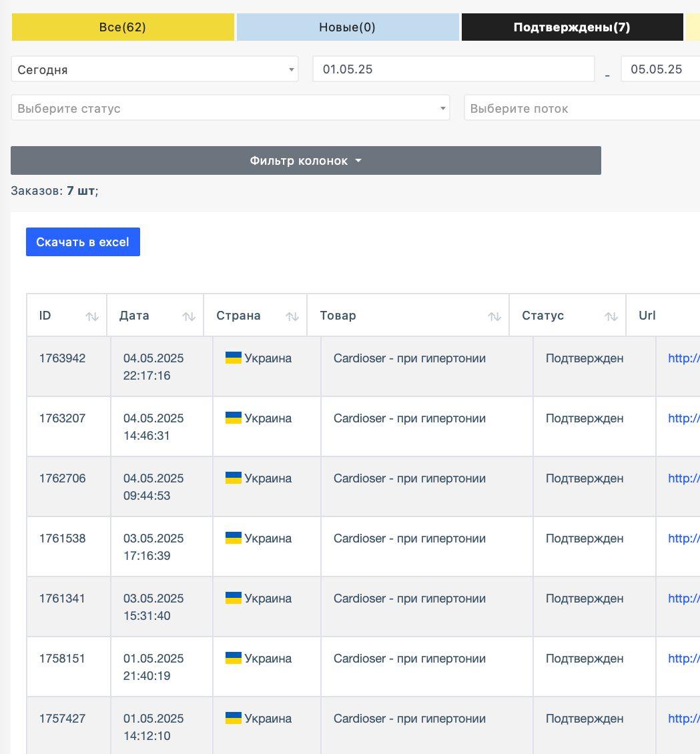Click date 01.05.2025 14:12:10
700x754 pixels.
pos(153,727)
